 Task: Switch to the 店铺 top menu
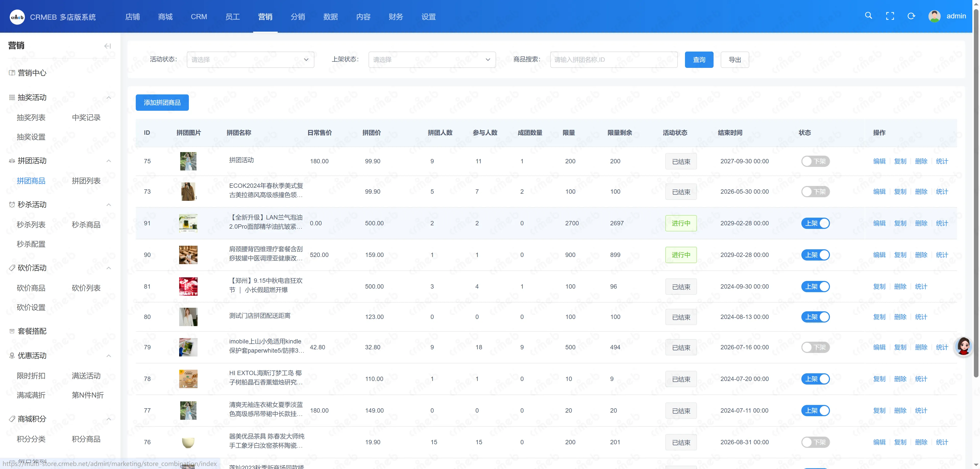coord(132,17)
